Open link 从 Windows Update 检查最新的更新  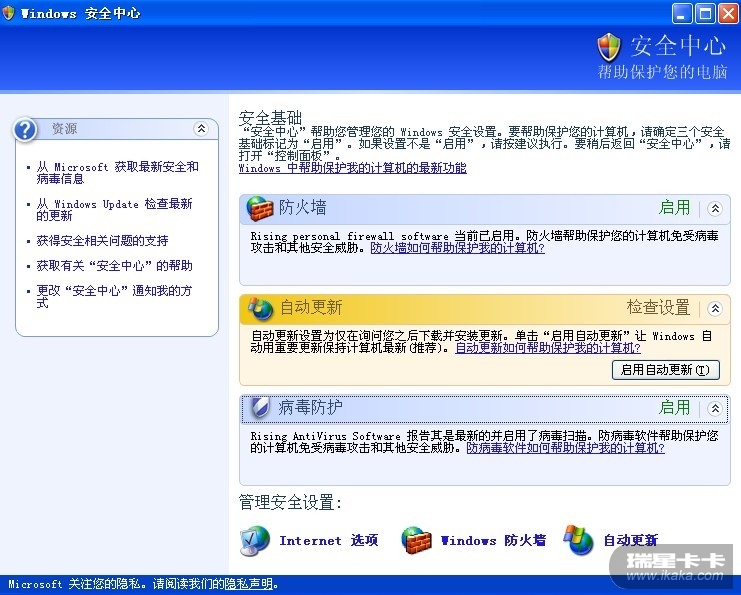tap(114, 209)
